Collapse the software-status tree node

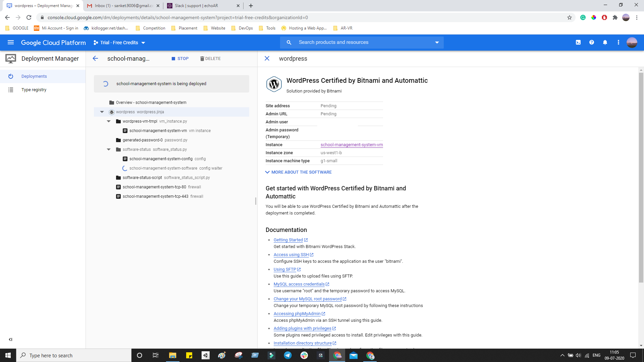click(109, 149)
